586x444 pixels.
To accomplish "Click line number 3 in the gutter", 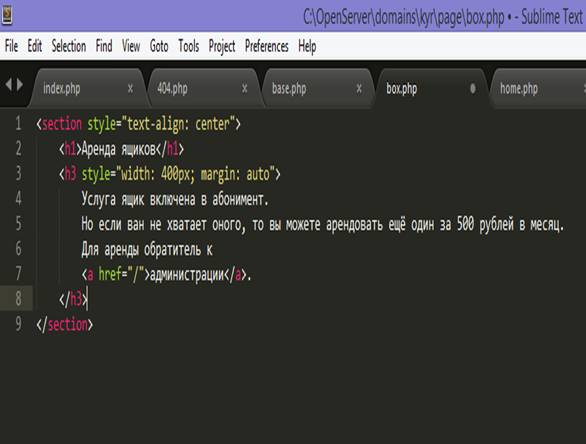I will [18, 173].
